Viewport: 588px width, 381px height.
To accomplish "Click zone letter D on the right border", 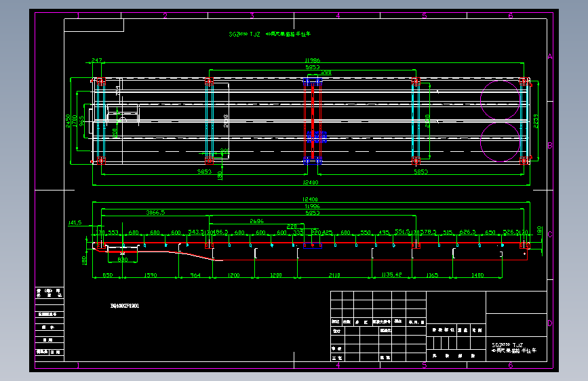I will 549,323.
